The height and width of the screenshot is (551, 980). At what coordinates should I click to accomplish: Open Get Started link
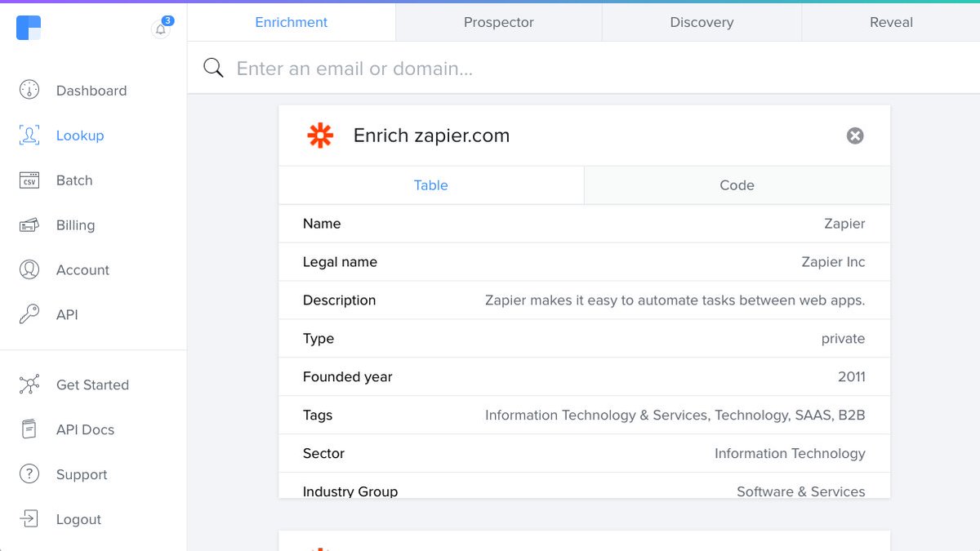pyautogui.click(x=92, y=385)
